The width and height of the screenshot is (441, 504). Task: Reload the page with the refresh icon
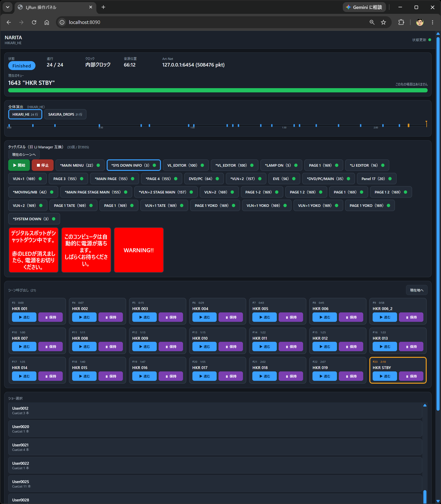(34, 22)
